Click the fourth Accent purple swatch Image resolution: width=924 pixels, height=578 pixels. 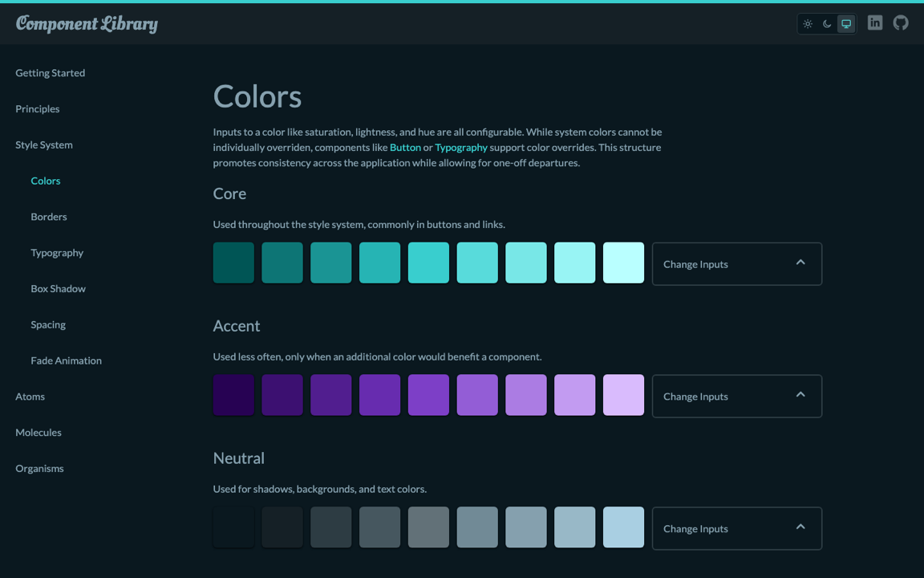(379, 395)
